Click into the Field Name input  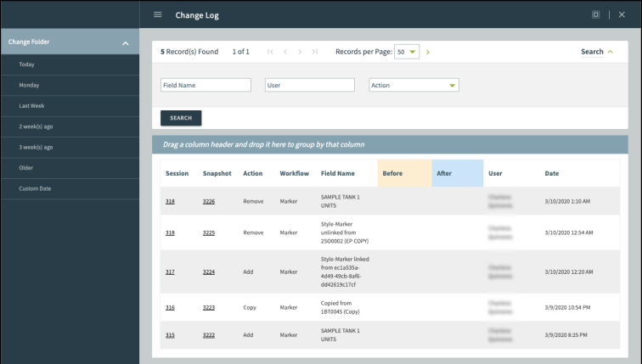click(206, 85)
